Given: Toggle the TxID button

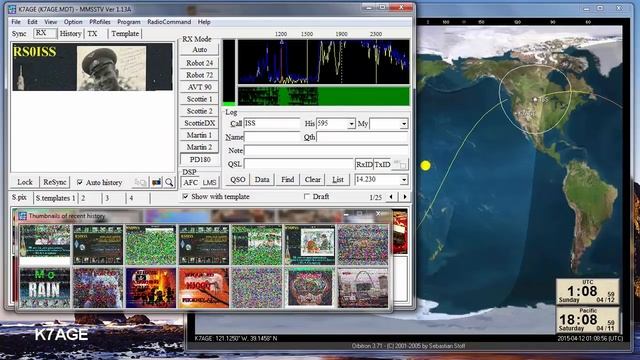Looking at the screenshot, I should [382, 164].
